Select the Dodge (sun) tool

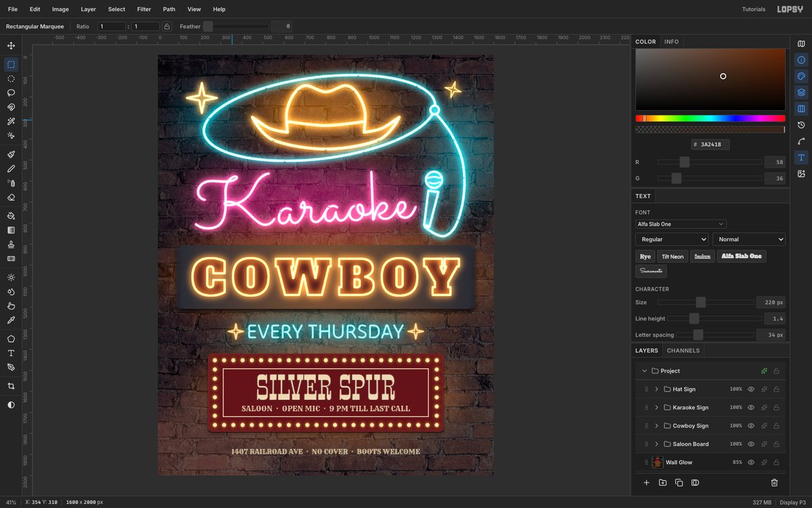(x=11, y=277)
